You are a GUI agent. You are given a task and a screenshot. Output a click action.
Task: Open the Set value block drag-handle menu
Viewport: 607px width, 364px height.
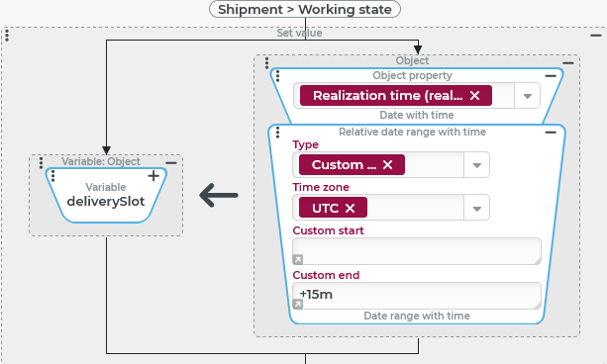click(x=7, y=36)
